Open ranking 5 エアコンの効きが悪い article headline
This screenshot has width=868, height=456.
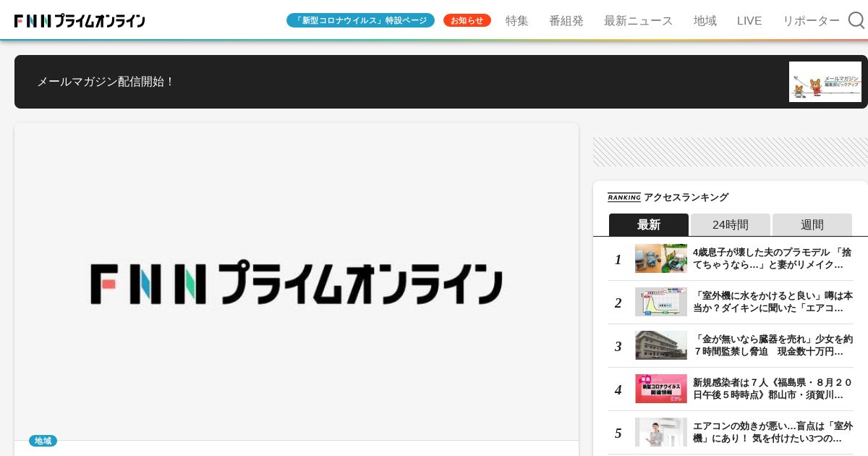[773, 432]
